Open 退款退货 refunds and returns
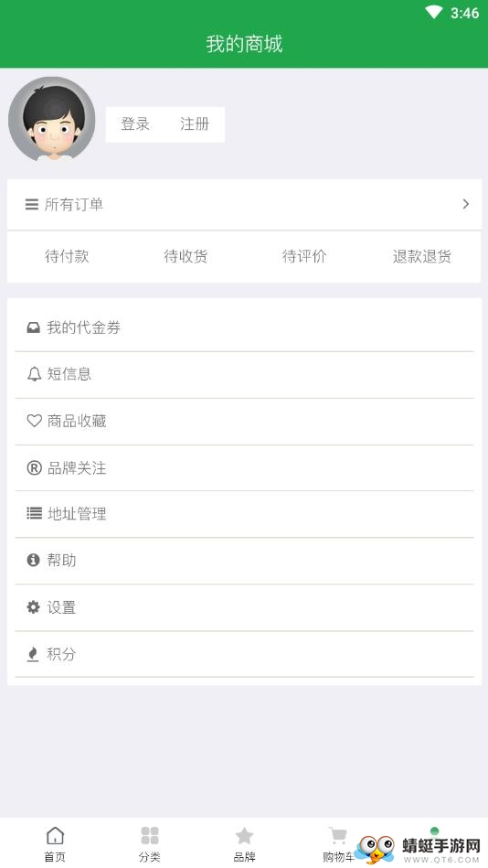The width and height of the screenshot is (488, 868). click(422, 256)
